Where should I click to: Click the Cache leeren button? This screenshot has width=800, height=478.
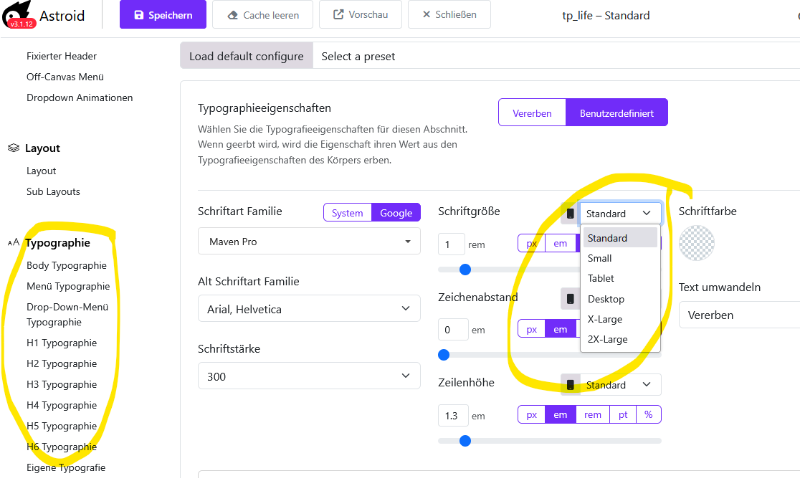pos(263,15)
